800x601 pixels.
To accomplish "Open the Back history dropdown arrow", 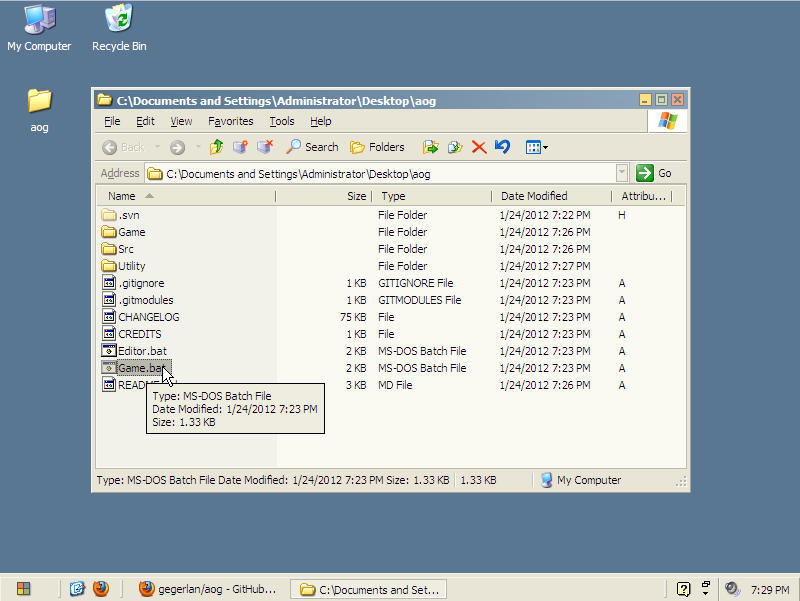I will tap(157, 147).
